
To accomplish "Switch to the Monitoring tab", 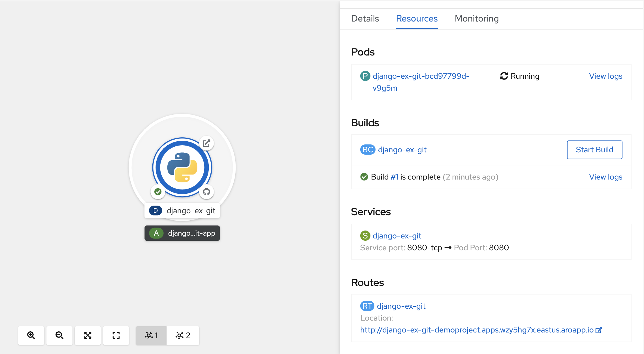I will 477,18.
